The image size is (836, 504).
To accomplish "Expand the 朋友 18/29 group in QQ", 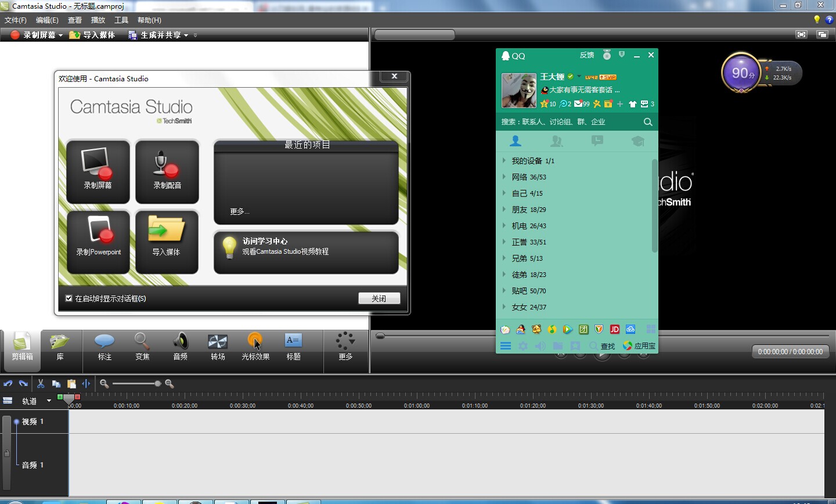I will pos(504,210).
